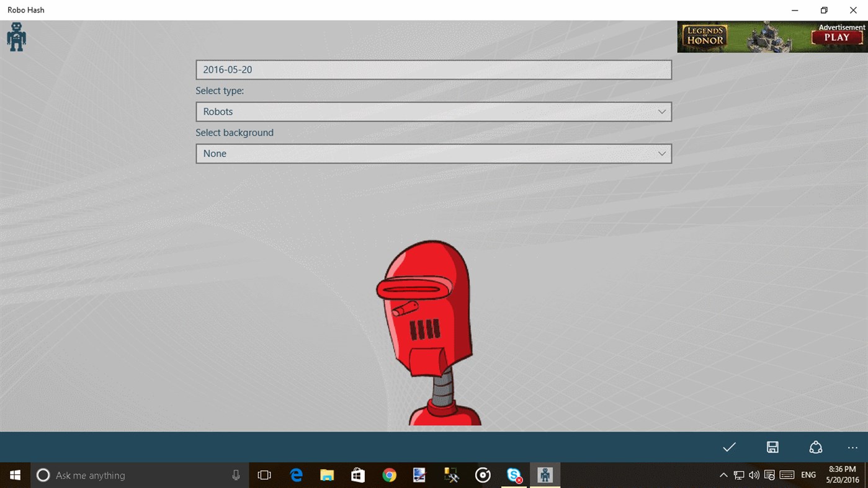868x488 pixels.
Task: Open more commands with the ellipsis
Action: (x=852, y=447)
